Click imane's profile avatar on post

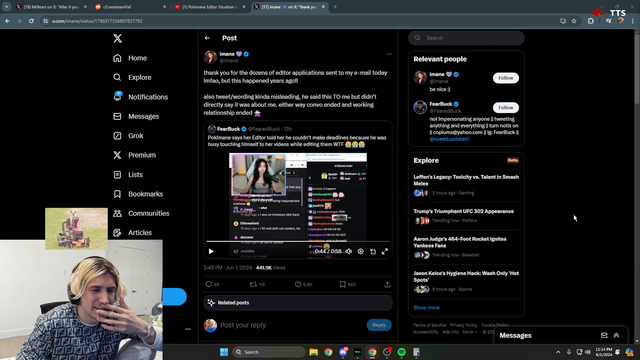[x=210, y=57]
